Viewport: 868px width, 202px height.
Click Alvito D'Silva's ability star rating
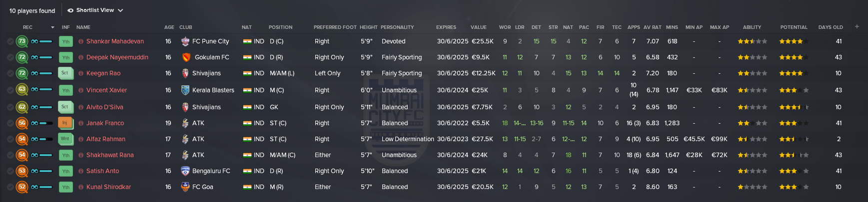[x=752, y=107]
